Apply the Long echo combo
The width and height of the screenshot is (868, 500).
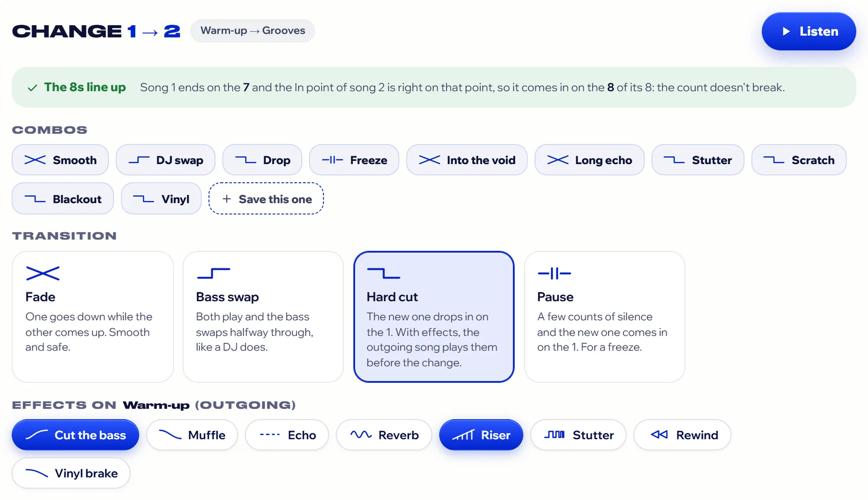[x=589, y=160]
